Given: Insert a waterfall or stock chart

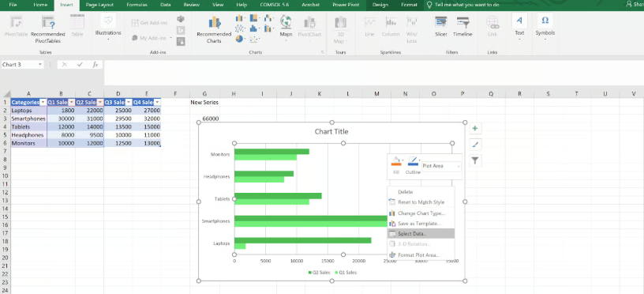Looking at the screenshot, I should coord(268,18).
